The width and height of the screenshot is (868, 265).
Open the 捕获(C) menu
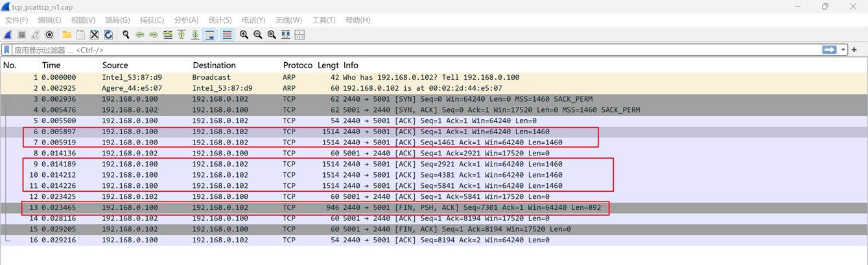[152, 20]
